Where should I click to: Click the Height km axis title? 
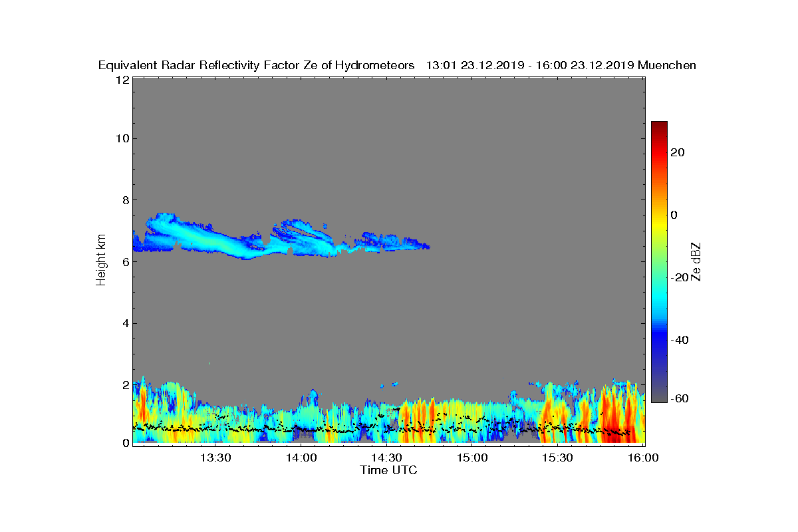click(101, 260)
